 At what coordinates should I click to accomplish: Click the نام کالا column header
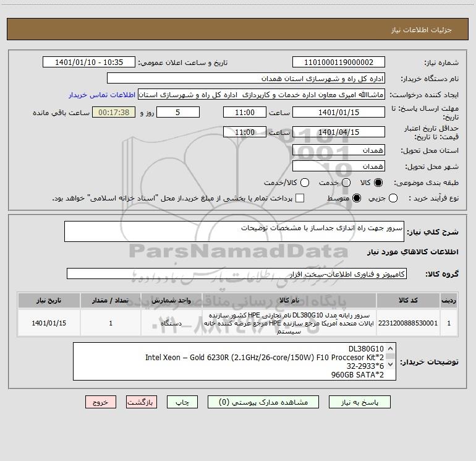[289, 300]
